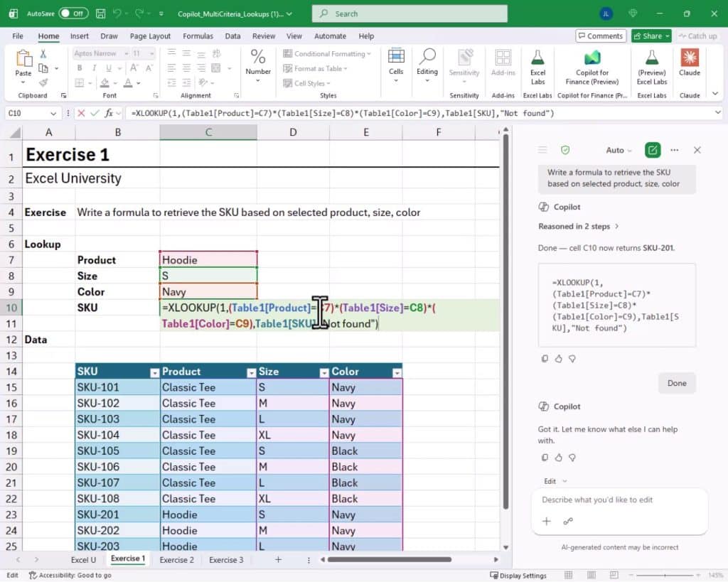Click the Cut scissors icon
The width and height of the screenshot is (728, 582).
[43, 54]
